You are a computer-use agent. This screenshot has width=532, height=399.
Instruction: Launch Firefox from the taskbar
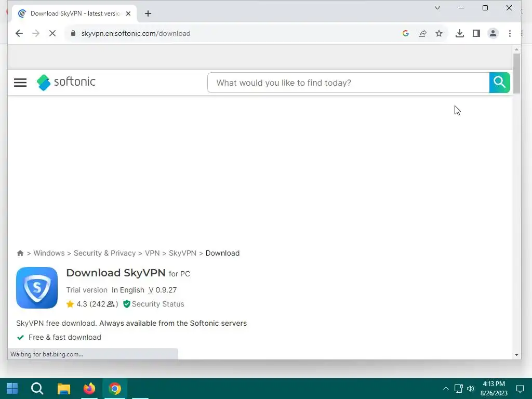point(89,389)
